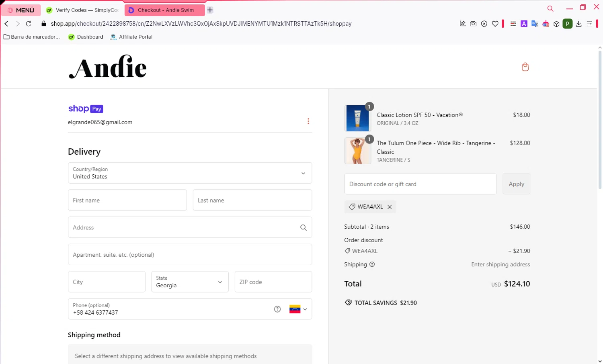The height and width of the screenshot is (364, 603).
Task: Click the Discount code or gift card field
Action: tap(420, 184)
